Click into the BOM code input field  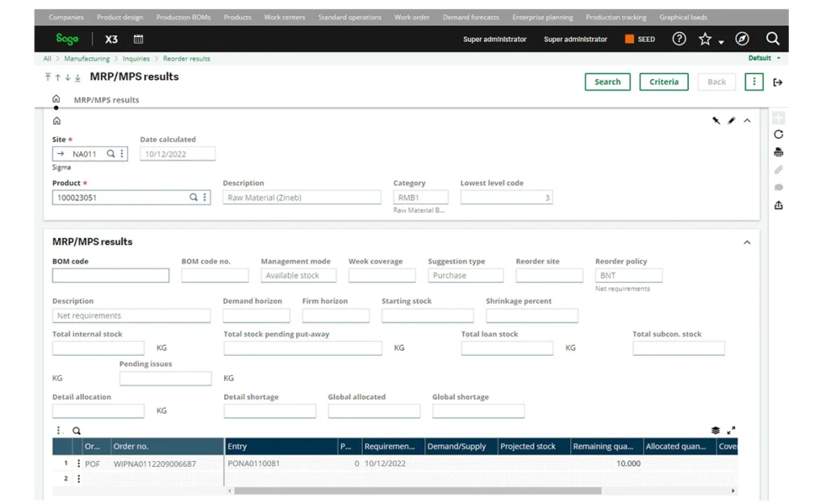(111, 276)
